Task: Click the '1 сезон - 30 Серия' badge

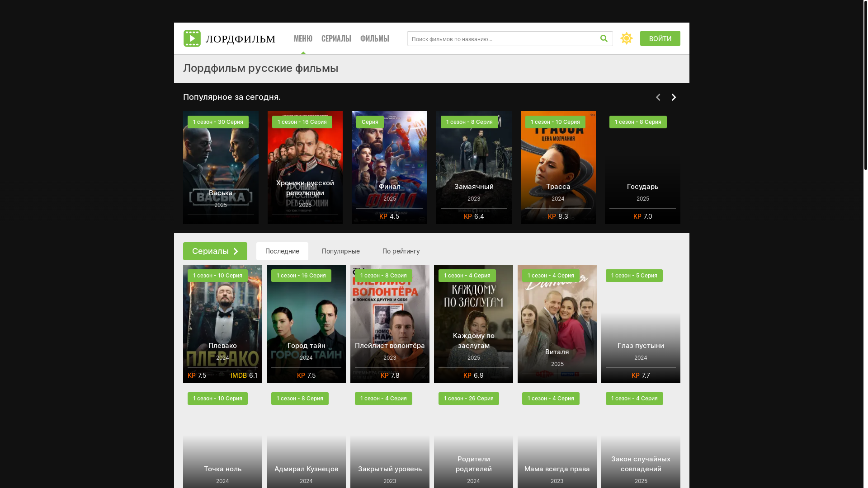Action: point(218,122)
